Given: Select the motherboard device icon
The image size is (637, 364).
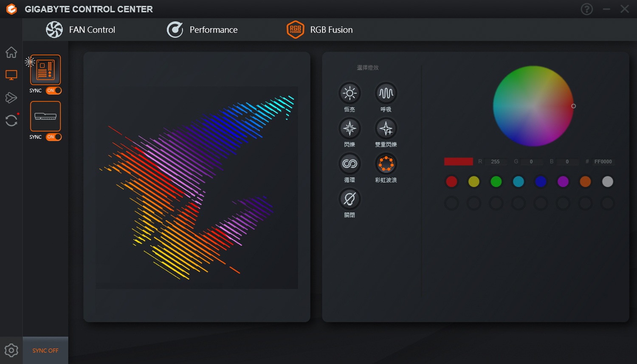Looking at the screenshot, I should (45, 70).
